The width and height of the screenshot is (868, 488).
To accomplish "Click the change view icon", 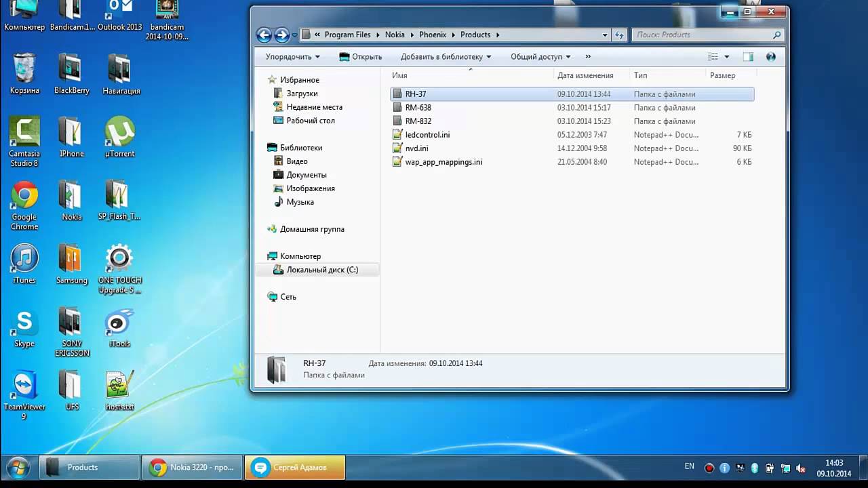I will pos(713,57).
